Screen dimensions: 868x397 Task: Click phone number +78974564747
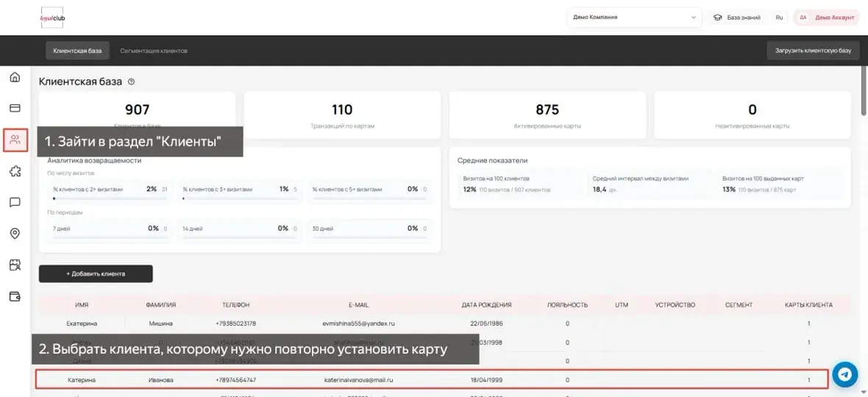(236, 380)
